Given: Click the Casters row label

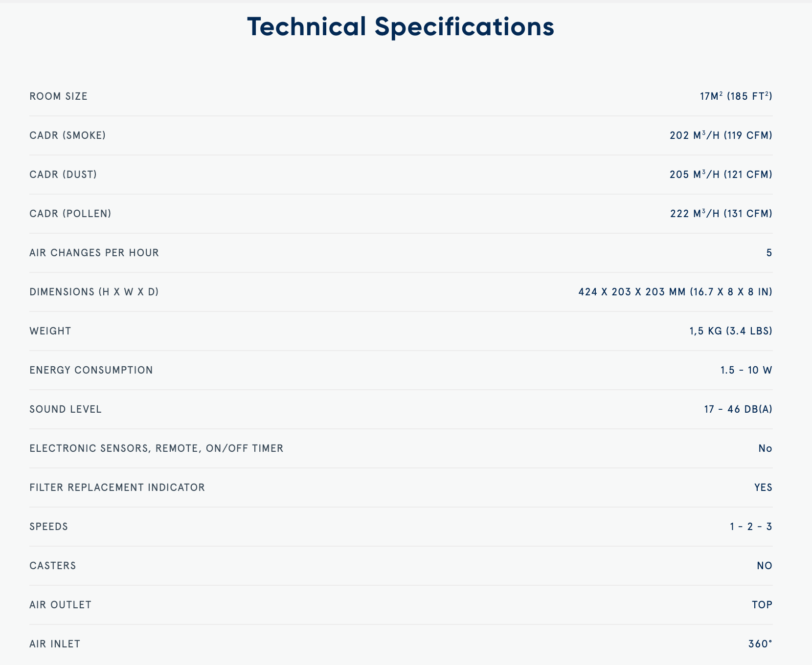Looking at the screenshot, I should pos(52,566).
